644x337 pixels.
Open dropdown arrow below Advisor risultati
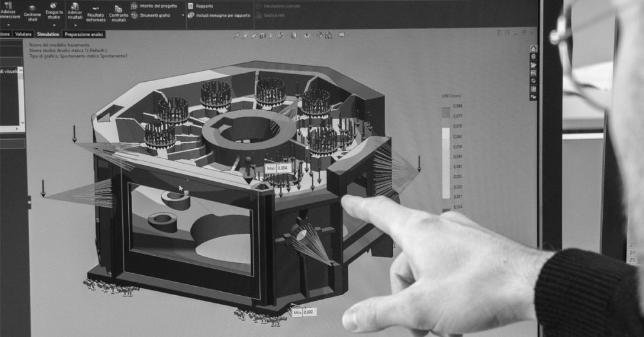(x=75, y=25)
